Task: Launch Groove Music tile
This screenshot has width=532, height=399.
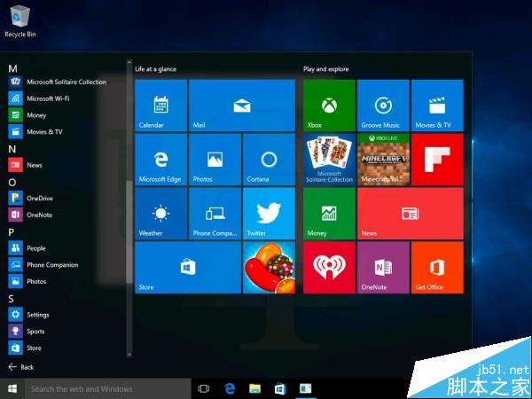Action: pos(383,106)
